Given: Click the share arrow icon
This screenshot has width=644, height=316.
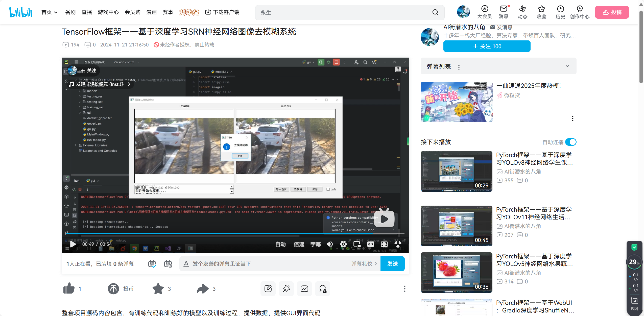Looking at the screenshot, I should (203, 288).
